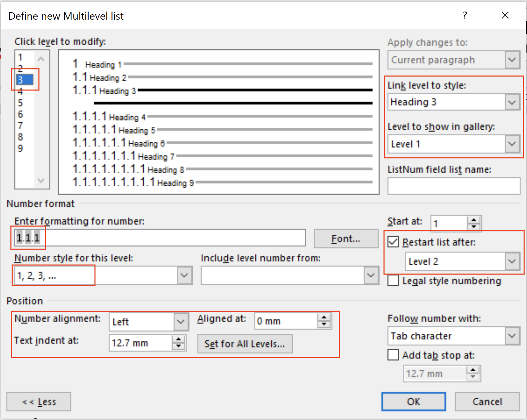Screen dimensions: 527x420
Task: Enable "Add tab stop at"
Action: tap(393, 355)
